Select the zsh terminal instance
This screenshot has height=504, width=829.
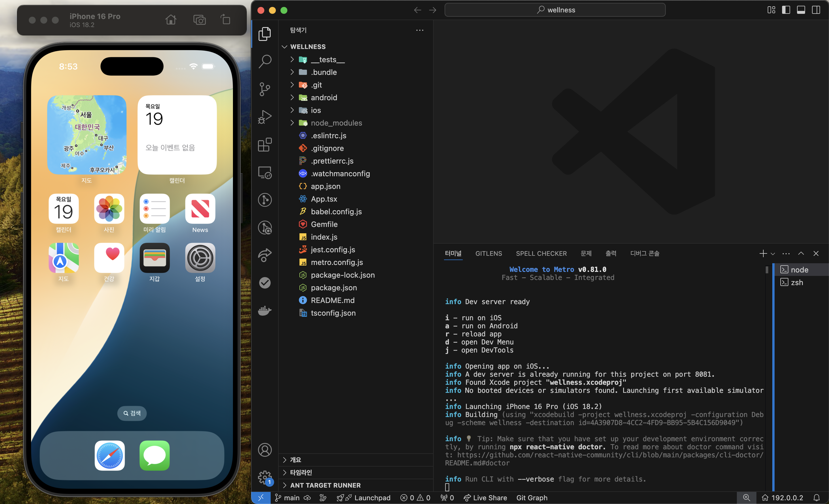coord(801,282)
